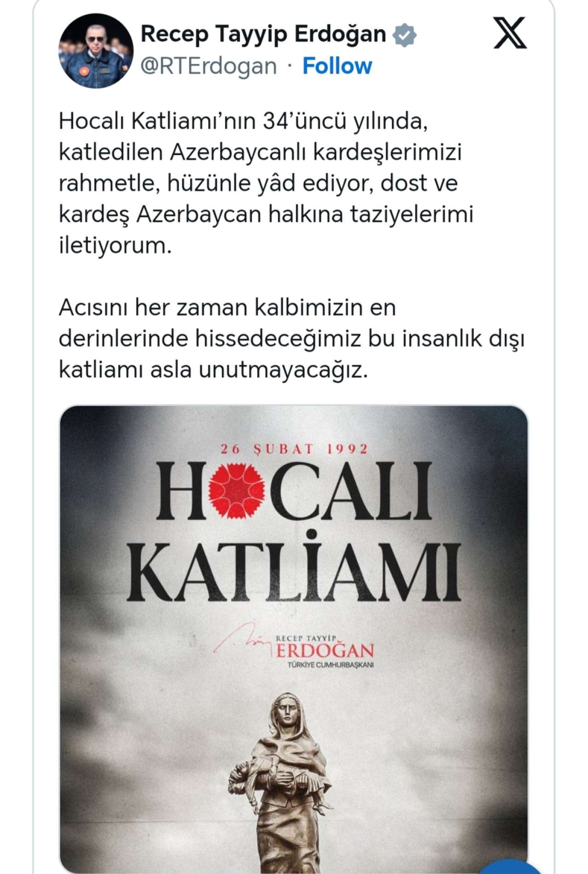Follow the @RTErdogan account

click(x=337, y=66)
